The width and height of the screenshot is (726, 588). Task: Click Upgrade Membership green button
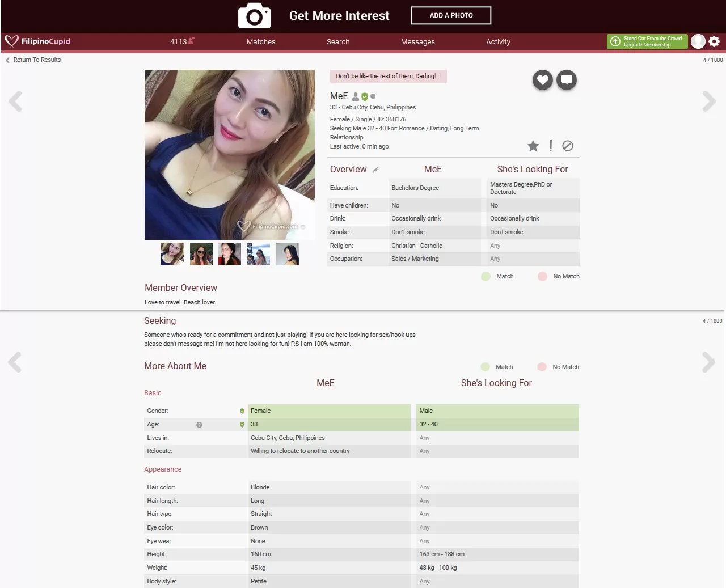coord(647,41)
